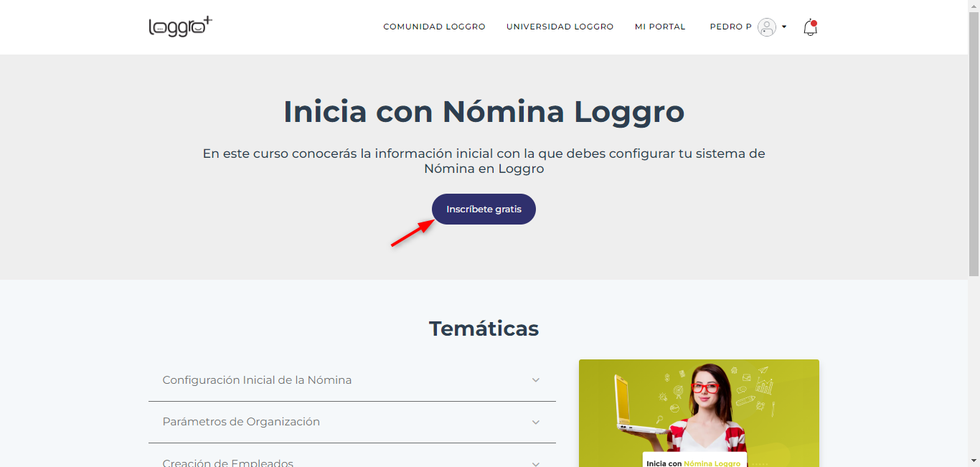Open the Comunidad Loggro menu item
The image size is (980, 467).
(x=434, y=27)
